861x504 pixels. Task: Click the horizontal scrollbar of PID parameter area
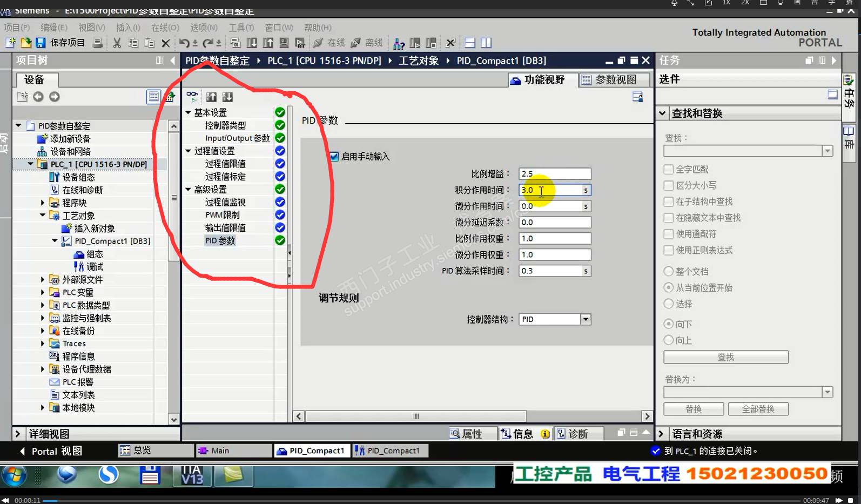tap(416, 416)
